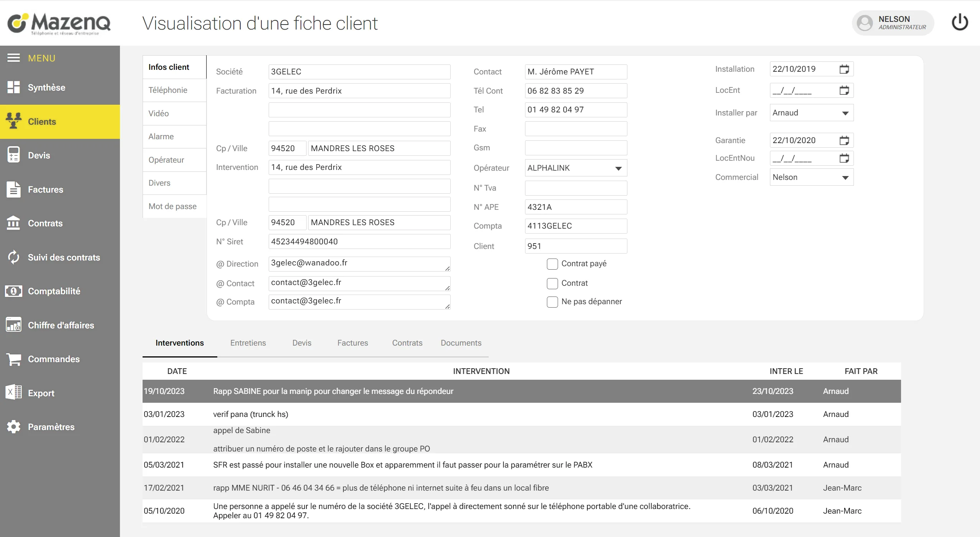The width and height of the screenshot is (980, 537).
Task: Select the 19/10/2023 Rapp SABINE intervention row
Action: click(x=521, y=391)
